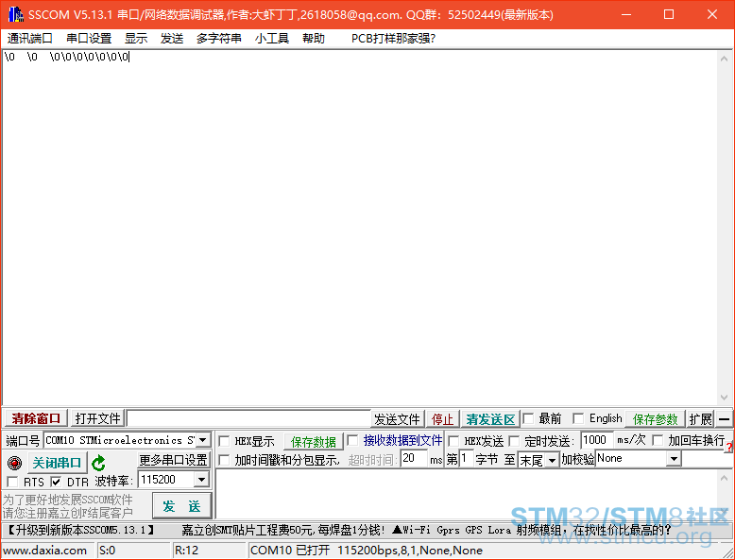
Task: Click the 打开文件 button
Action: (x=97, y=418)
